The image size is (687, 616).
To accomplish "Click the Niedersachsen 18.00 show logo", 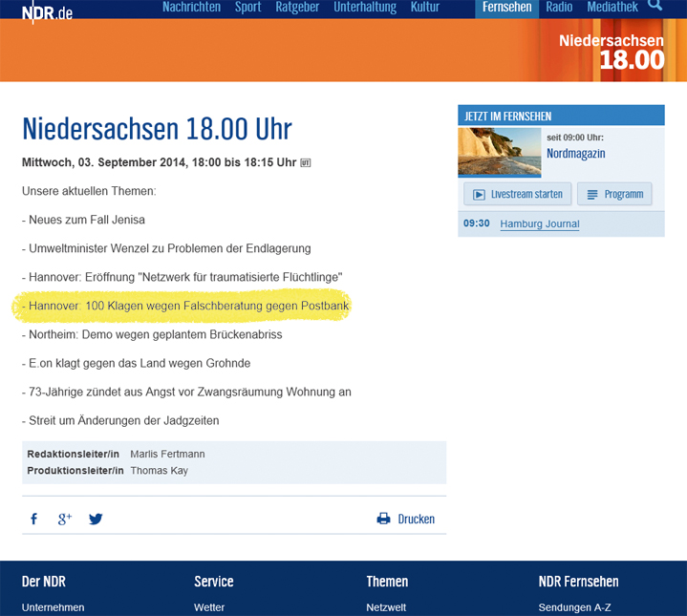I will click(x=612, y=52).
